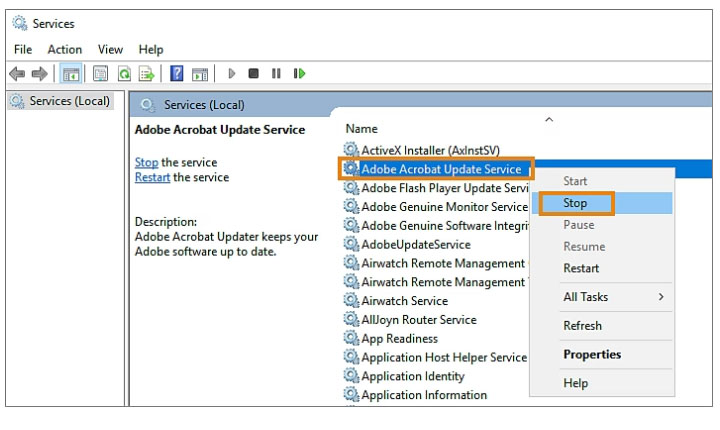Screen dimensions: 720x430
Task: Click the gear icon beside AdobeUpdateService
Action: pyautogui.click(x=351, y=244)
